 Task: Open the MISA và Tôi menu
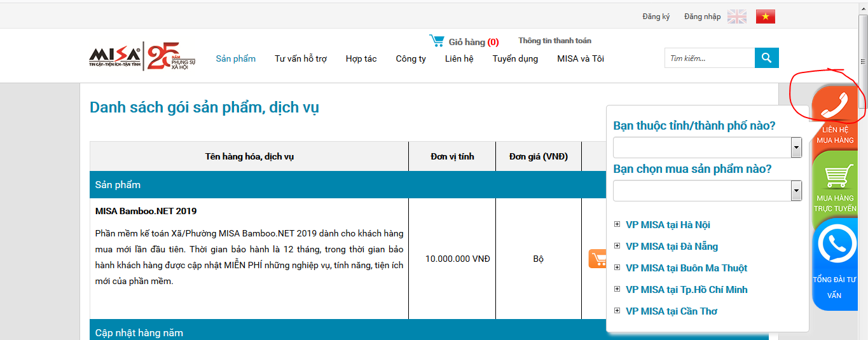[581, 58]
